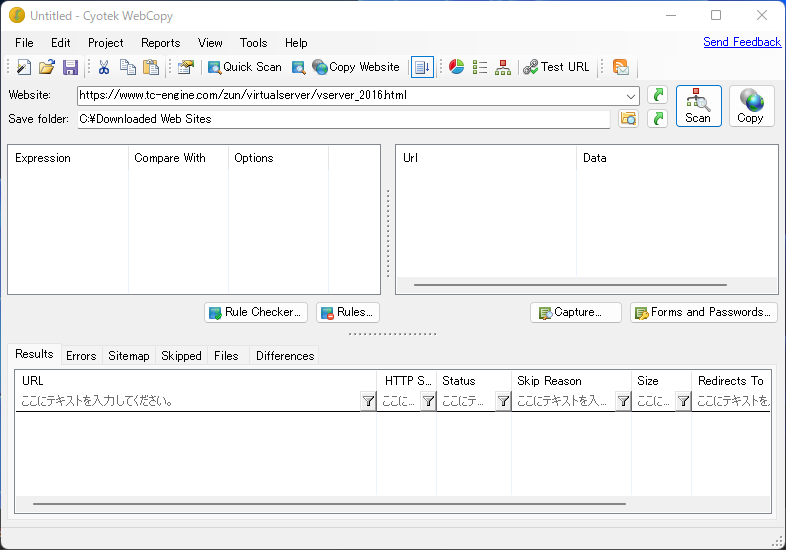This screenshot has width=786, height=550.
Task: Open the Size column filter dropdown
Action: point(683,401)
